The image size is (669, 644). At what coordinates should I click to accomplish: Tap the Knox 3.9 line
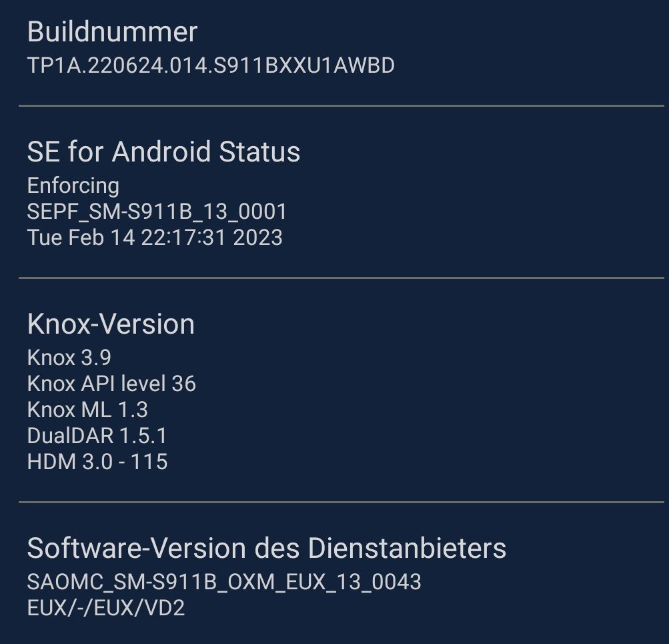point(69,358)
